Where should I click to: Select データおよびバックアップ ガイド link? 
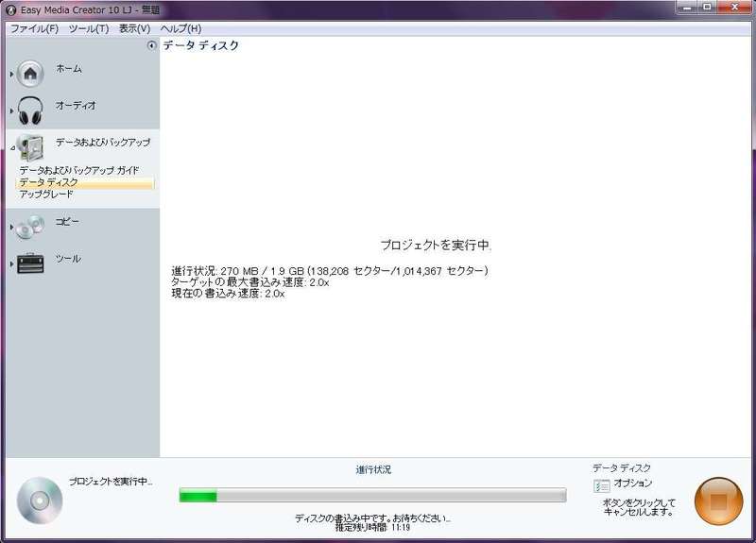click(x=79, y=171)
